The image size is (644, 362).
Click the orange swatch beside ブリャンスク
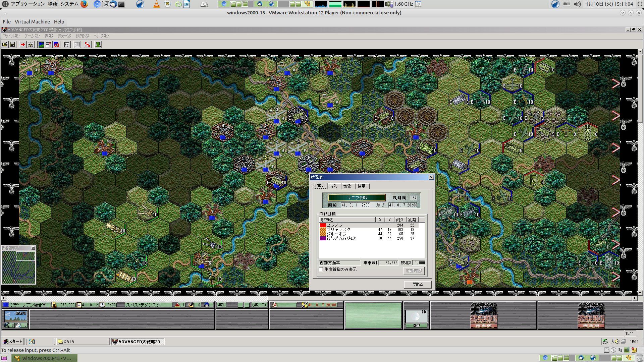pyautogui.click(x=323, y=230)
